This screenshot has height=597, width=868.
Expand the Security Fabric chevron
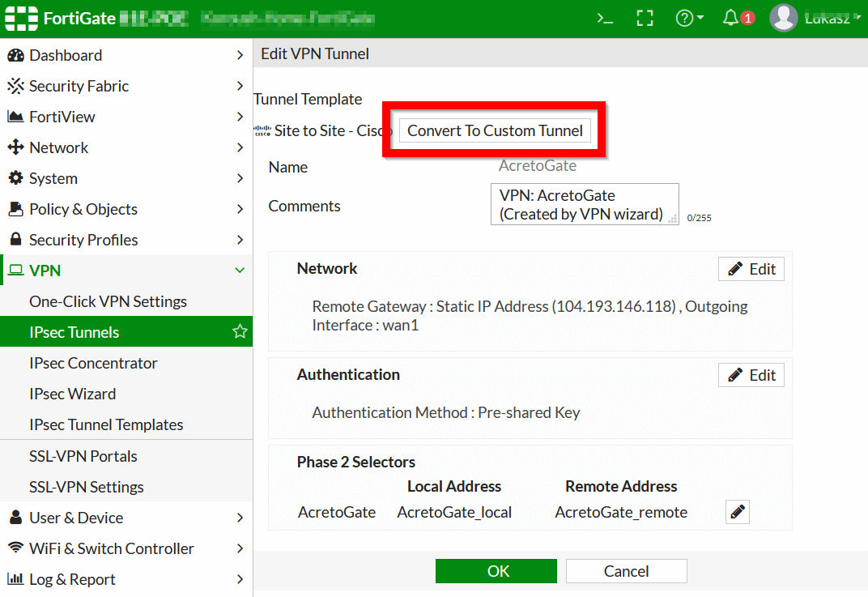pyautogui.click(x=240, y=86)
